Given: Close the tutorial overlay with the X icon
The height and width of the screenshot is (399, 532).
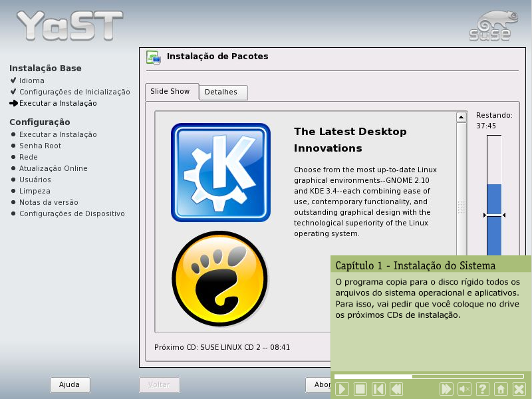Looking at the screenshot, I should click(519, 389).
